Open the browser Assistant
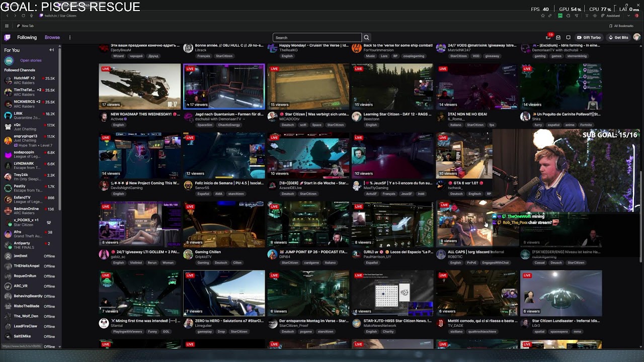The image size is (644, 362). tap(610, 16)
